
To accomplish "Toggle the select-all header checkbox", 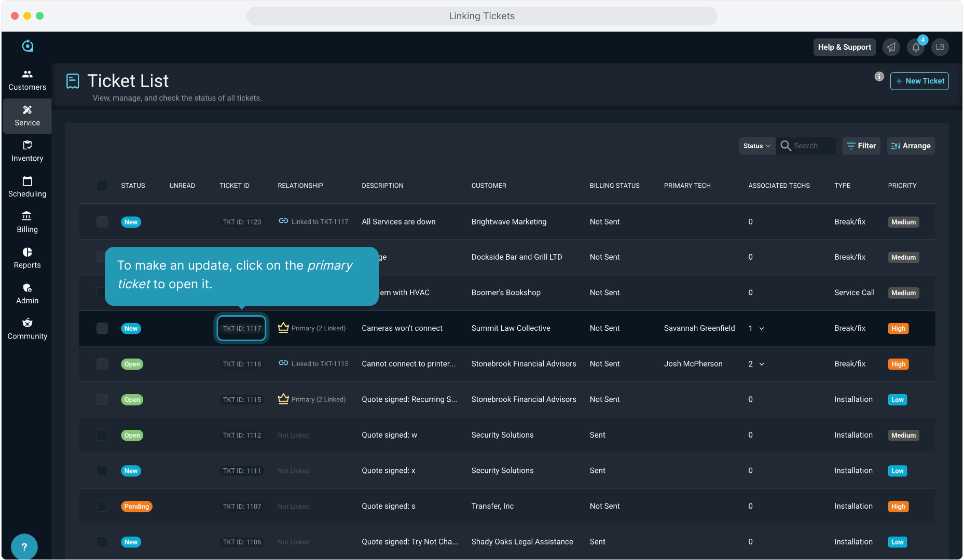I will (102, 186).
